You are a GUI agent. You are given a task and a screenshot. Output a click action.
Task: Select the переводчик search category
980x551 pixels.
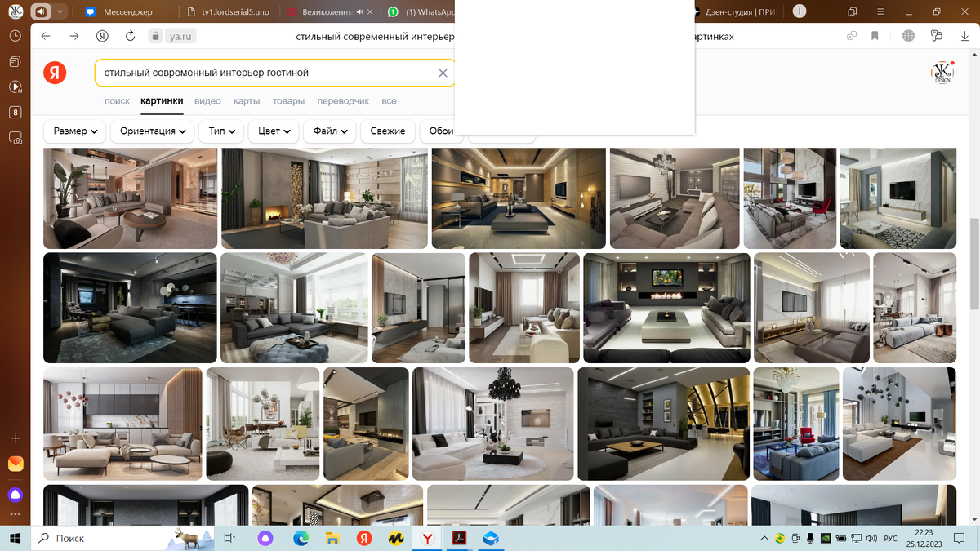[343, 101]
